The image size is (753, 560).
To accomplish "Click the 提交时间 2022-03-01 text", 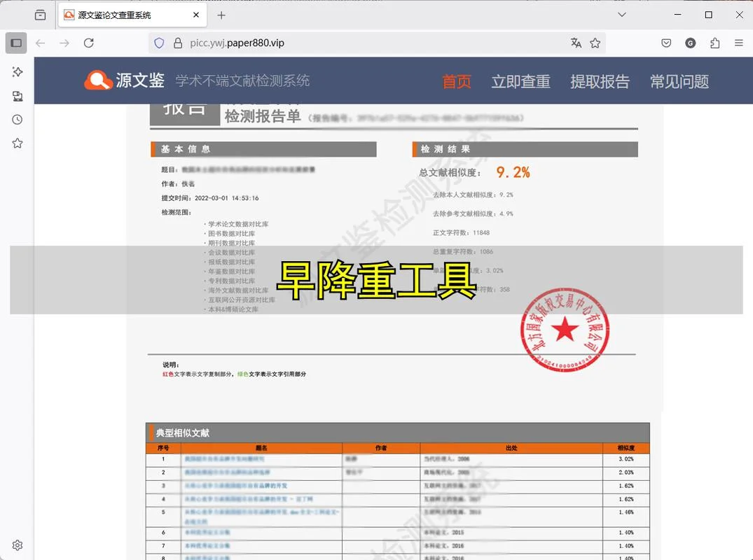I will pyautogui.click(x=210, y=198).
